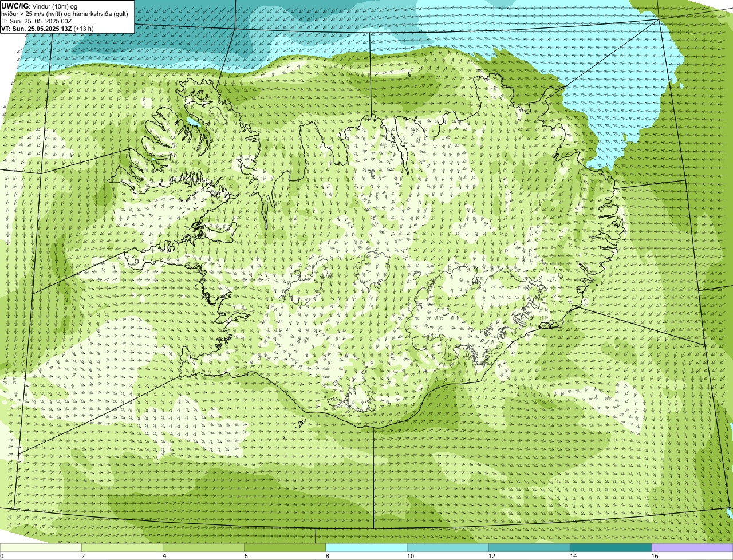Image resolution: width=733 pixels, height=560 pixels.
Task: Select the text "hviður > 25 m/s (hvítt) og hámarkshviða (gult)"
Action: 65,14
